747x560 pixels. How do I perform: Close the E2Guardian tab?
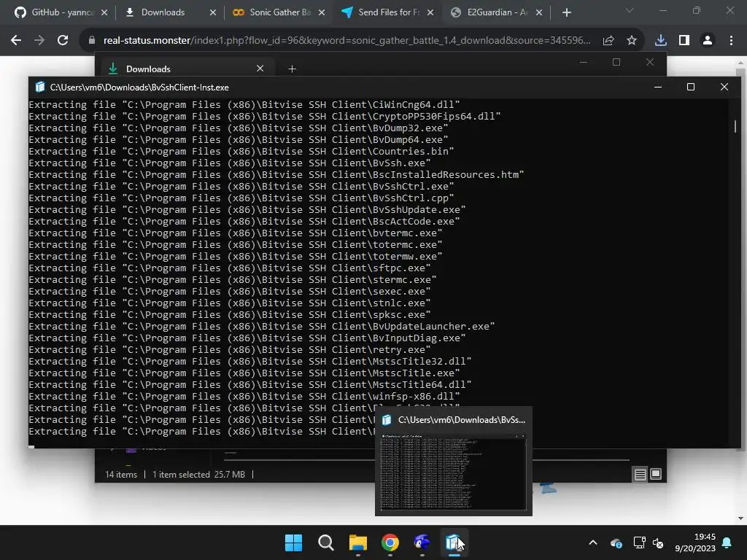pos(539,13)
